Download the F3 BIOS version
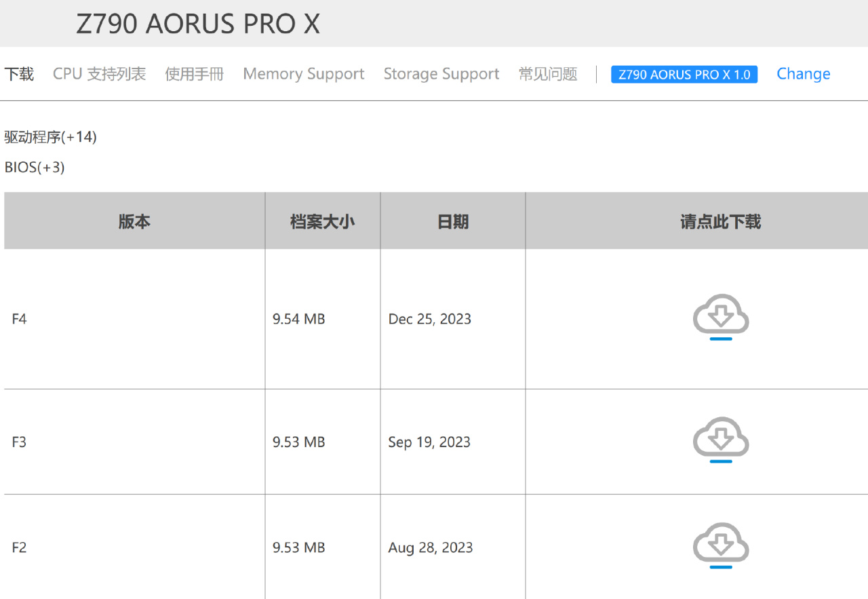 pos(720,440)
